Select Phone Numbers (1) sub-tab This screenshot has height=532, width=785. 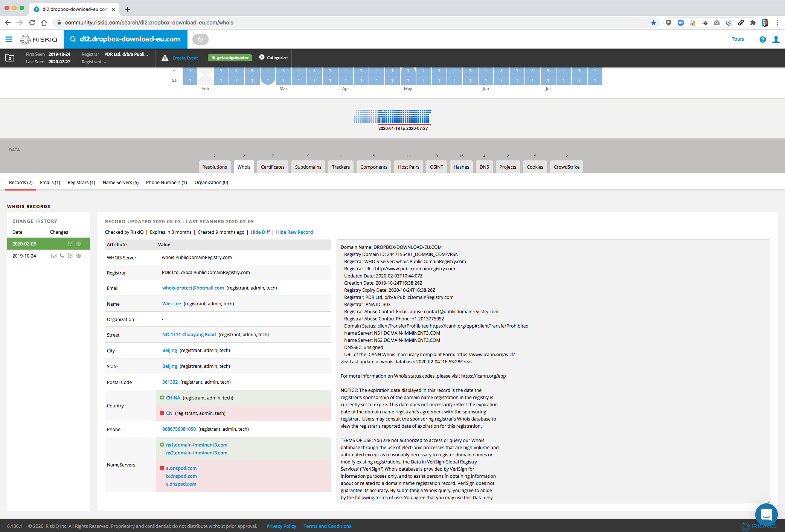[166, 183]
